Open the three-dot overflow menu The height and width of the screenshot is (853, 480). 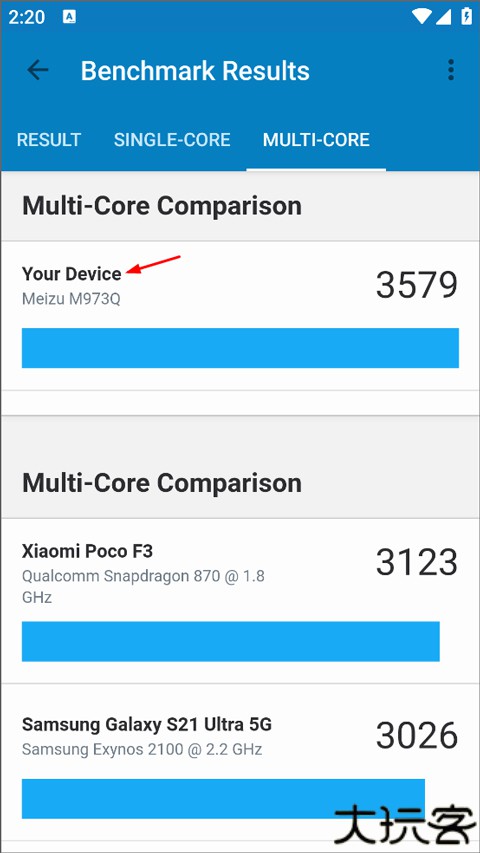click(451, 70)
